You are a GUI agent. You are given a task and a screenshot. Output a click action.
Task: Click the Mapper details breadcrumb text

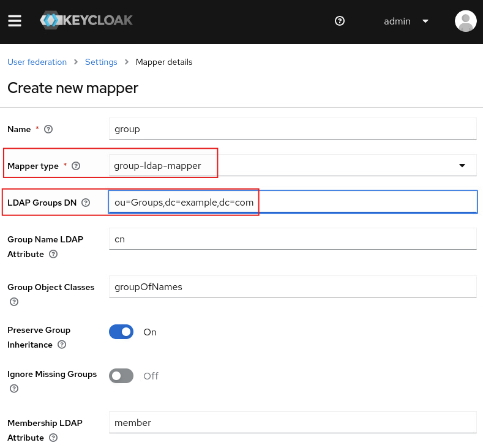pyautogui.click(x=164, y=62)
